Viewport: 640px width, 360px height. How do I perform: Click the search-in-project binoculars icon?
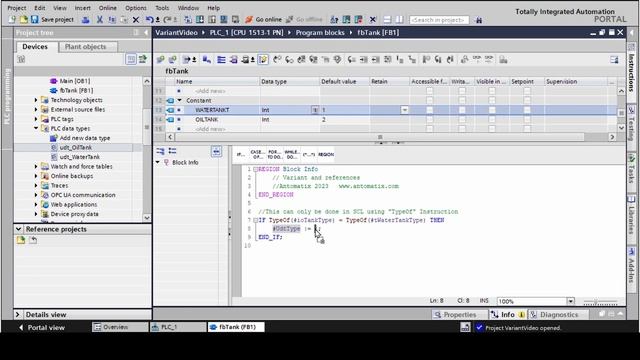click(479, 20)
